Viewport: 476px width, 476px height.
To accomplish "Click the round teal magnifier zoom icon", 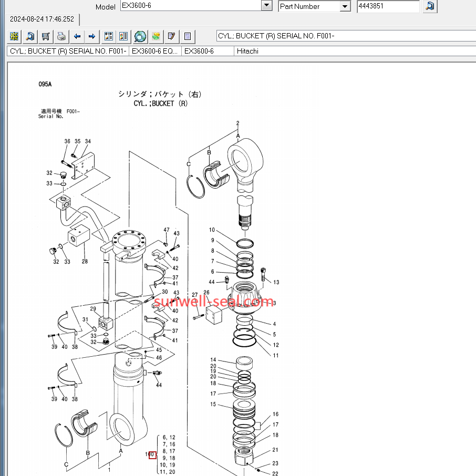I will tap(140, 36).
